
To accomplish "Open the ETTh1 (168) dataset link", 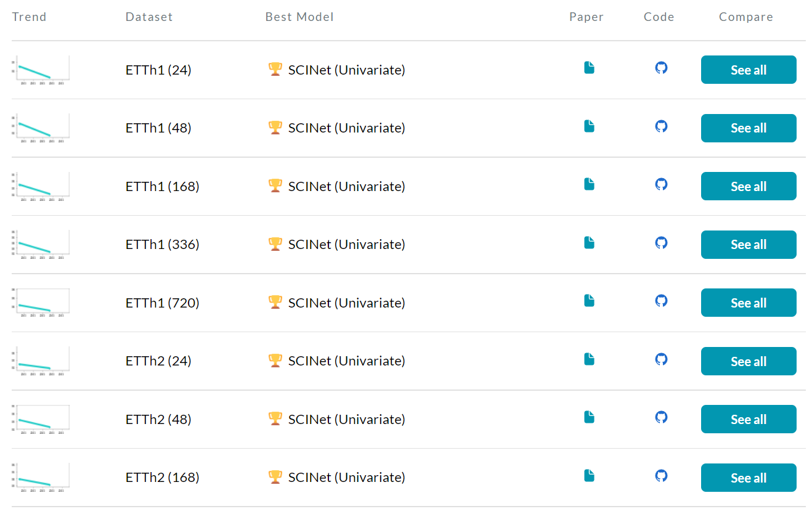I will [x=163, y=187].
